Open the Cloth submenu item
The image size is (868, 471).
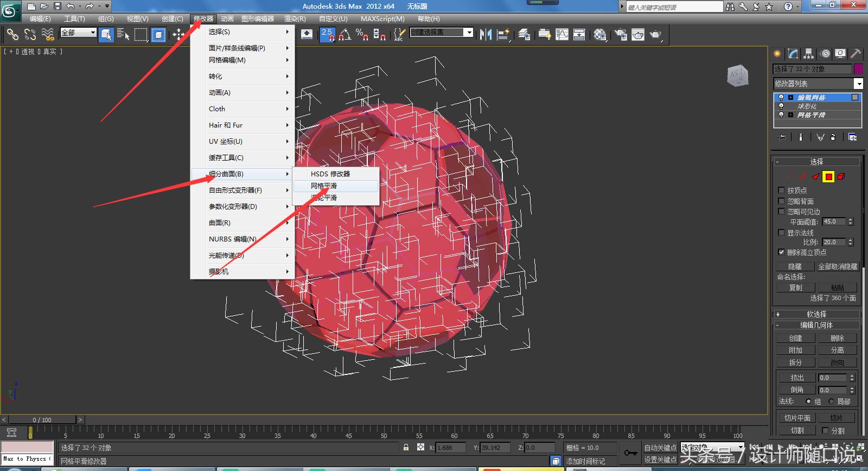click(x=242, y=109)
